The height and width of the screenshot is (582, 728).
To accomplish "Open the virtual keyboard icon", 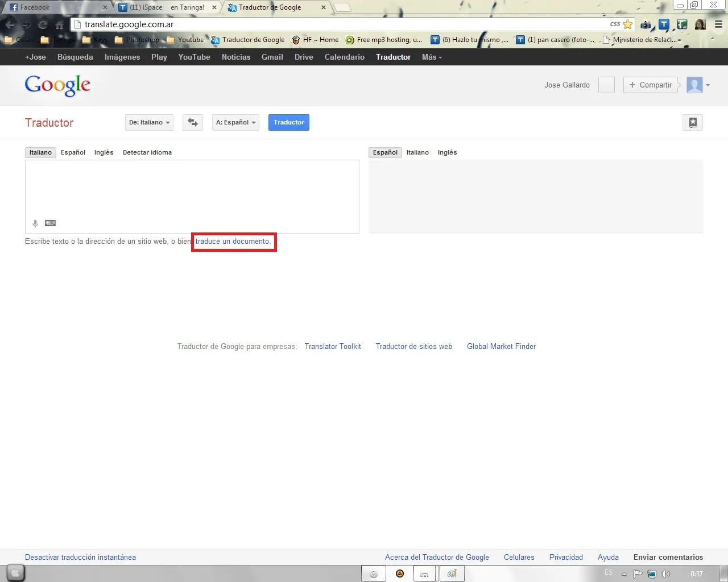I will coord(50,223).
